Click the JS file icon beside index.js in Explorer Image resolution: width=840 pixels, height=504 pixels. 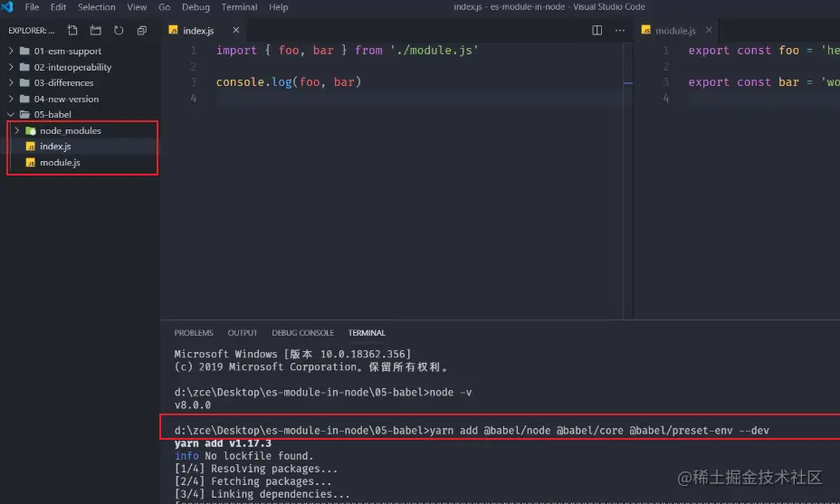31,147
